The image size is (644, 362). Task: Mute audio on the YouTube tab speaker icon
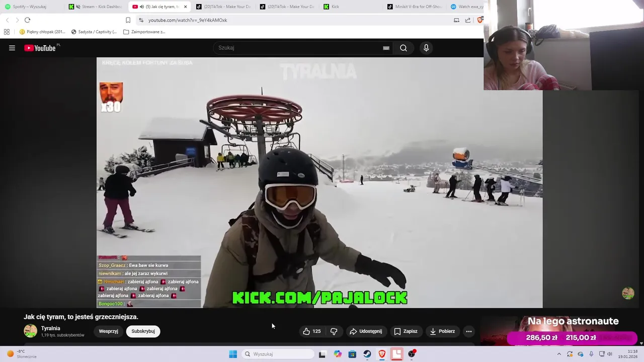click(141, 7)
